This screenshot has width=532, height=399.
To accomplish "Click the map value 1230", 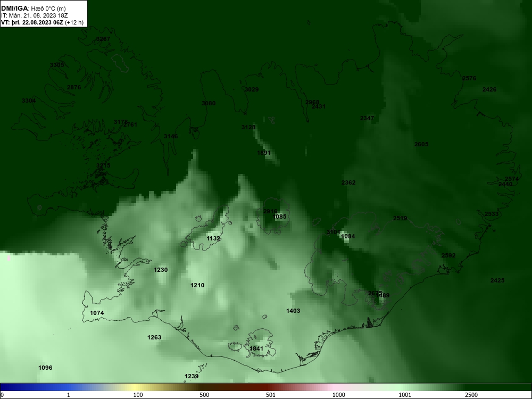I will point(161,270).
